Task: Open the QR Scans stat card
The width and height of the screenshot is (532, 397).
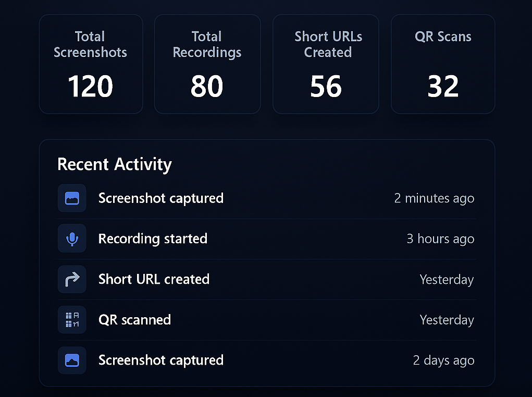Action: click(443, 64)
